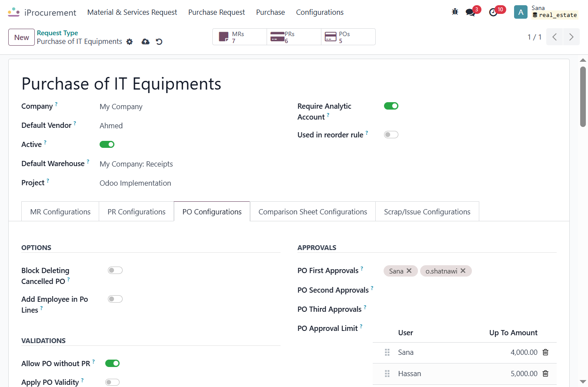
Task: Enable Used in reorder rule switch
Action: click(x=391, y=134)
